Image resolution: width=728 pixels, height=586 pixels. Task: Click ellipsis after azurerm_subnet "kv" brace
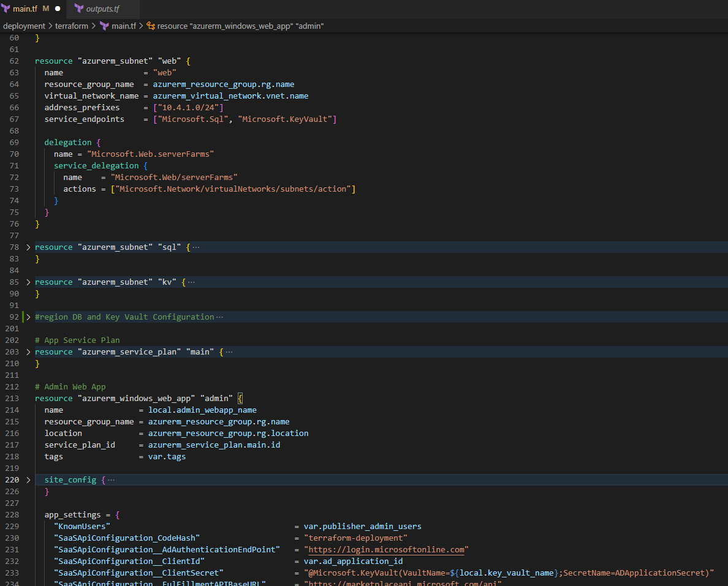click(x=191, y=282)
